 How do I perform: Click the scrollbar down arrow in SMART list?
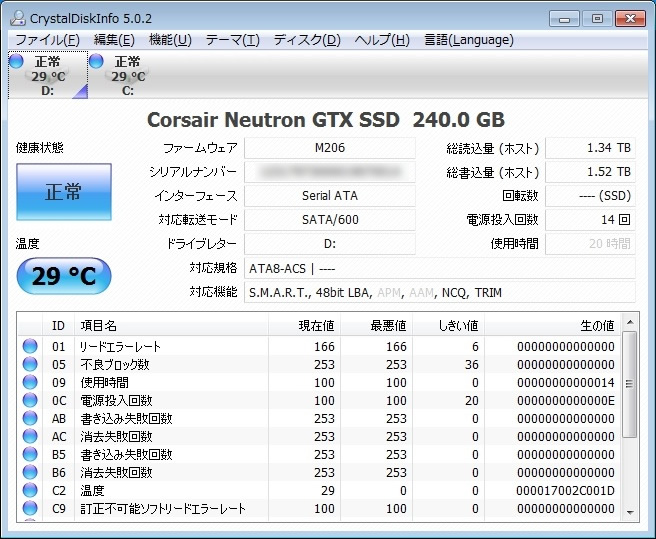click(630, 512)
